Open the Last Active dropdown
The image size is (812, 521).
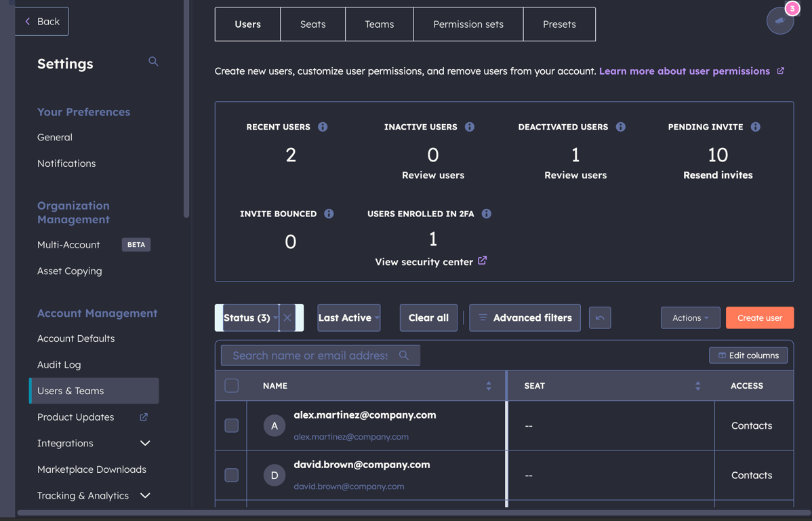pyautogui.click(x=348, y=317)
